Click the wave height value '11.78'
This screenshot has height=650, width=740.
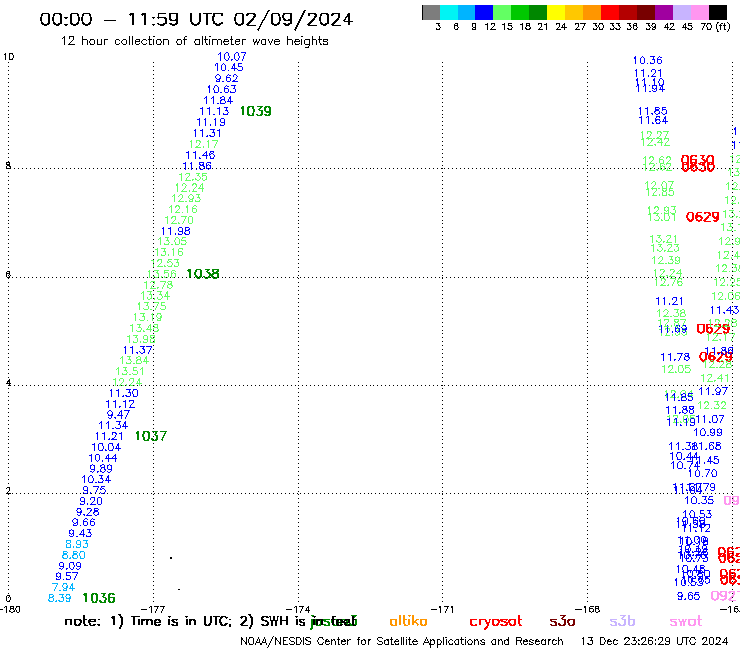click(675, 357)
